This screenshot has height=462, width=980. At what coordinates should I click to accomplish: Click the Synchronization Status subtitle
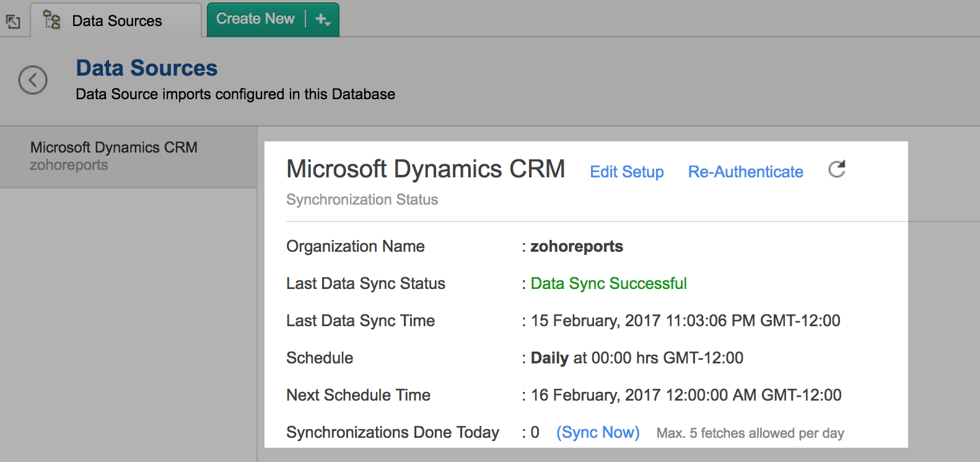[362, 200]
